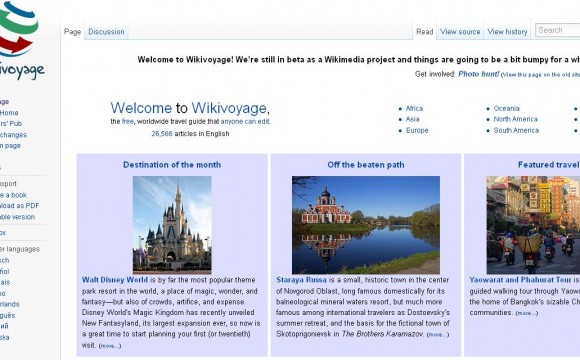This screenshot has height=360, width=580.
Task: Go to the Europe link
Action: pos(417,130)
